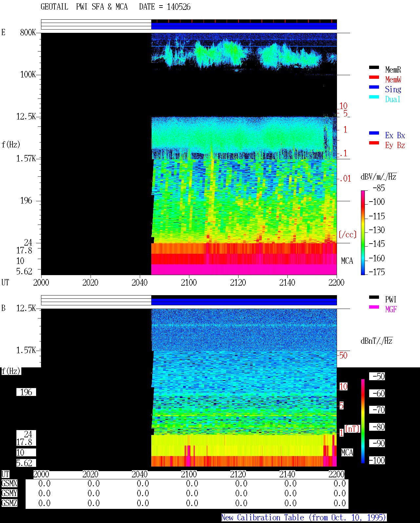Screen dimensions: 420x523
Task: Click the black PWI legend swatch
Action: (x=374, y=297)
